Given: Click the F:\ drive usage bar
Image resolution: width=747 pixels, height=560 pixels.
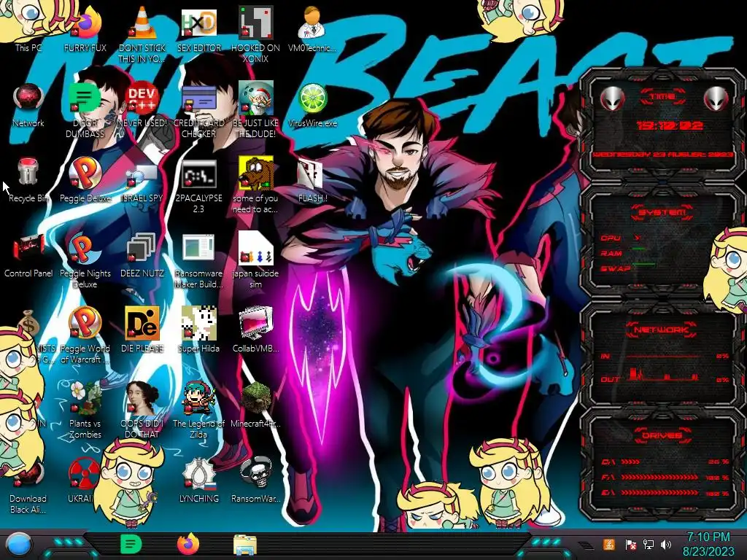Looking at the screenshot, I should pos(665,477).
